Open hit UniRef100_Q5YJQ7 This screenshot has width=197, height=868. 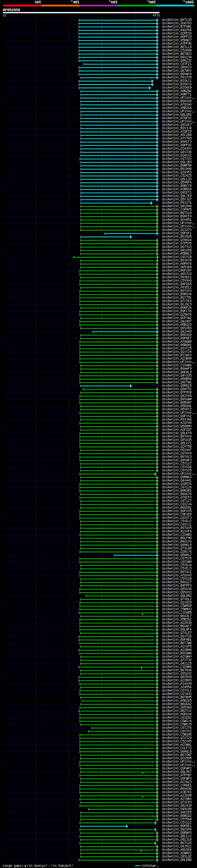click(177, 200)
